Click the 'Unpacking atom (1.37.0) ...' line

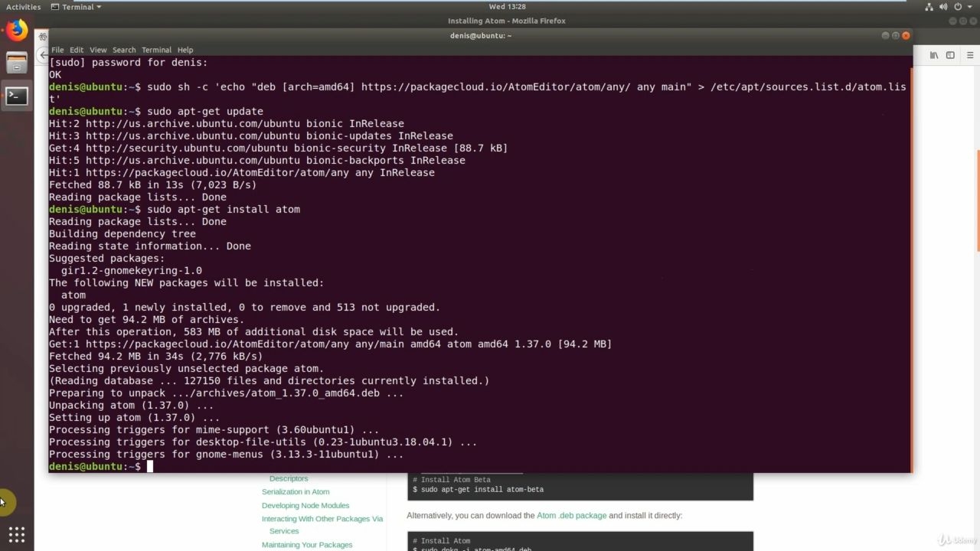point(132,406)
